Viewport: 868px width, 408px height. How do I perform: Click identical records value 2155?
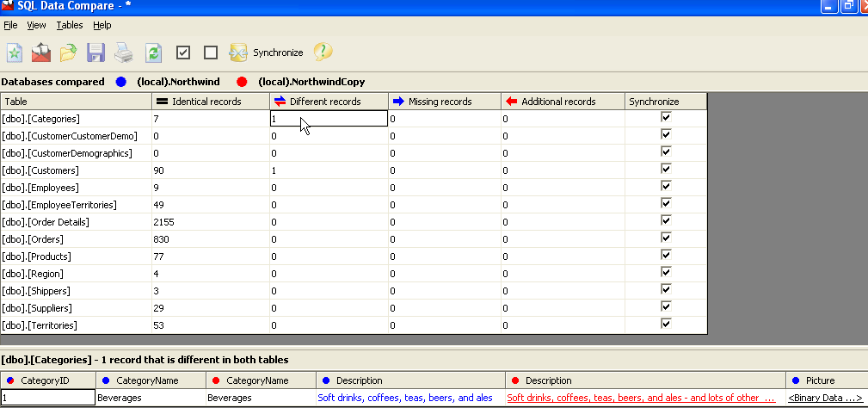163,222
